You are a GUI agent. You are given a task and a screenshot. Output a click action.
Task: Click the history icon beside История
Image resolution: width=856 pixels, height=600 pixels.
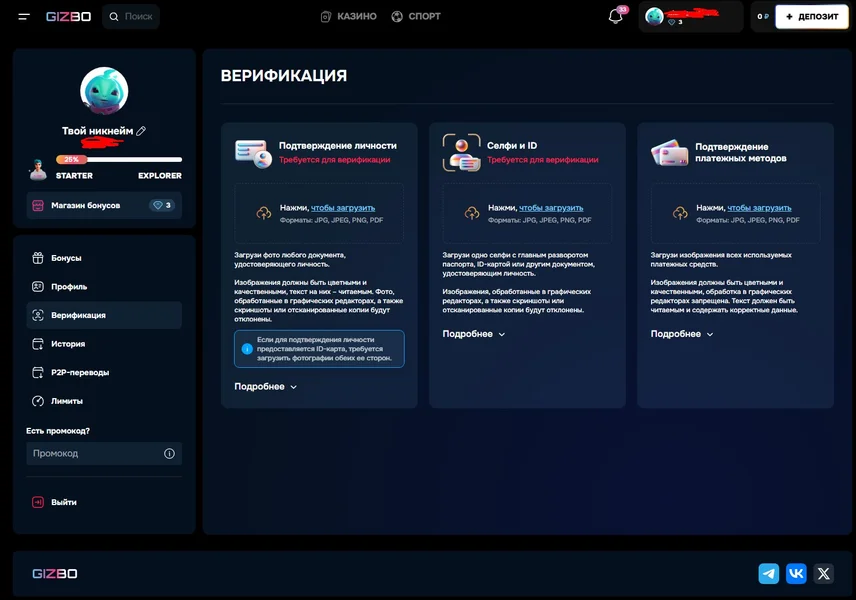click(38, 344)
